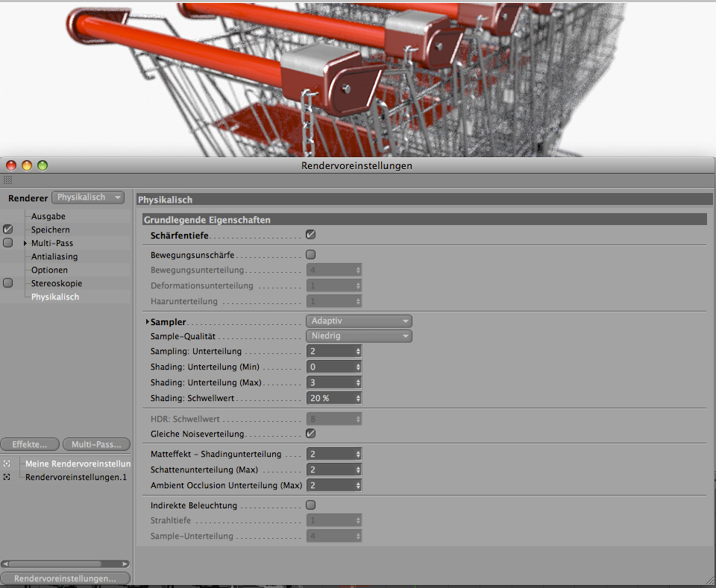
Task: Enable the Indirekte Beleuchtung checkbox
Action: (x=310, y=505)
